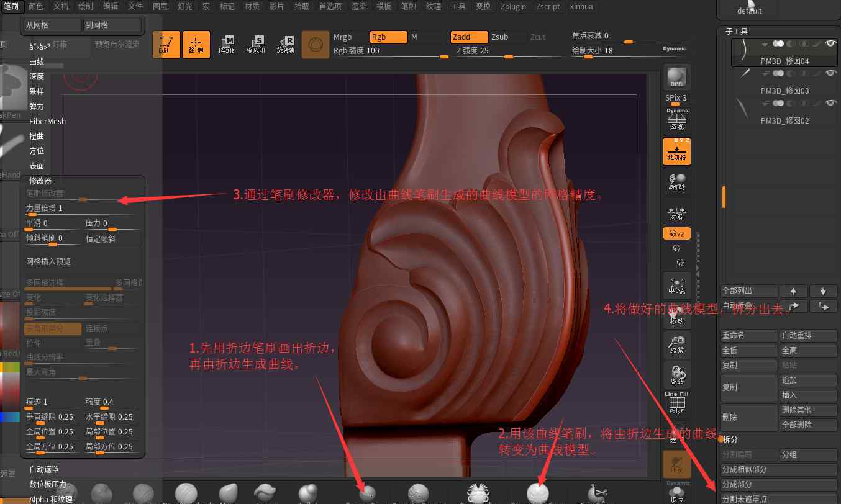Toggle the PolyF Line Fill button
Screen dimensions: 841x504
tap(677, 403)
